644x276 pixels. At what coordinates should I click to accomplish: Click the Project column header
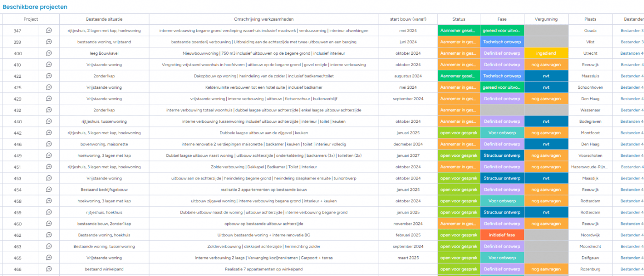click(31, 19)
